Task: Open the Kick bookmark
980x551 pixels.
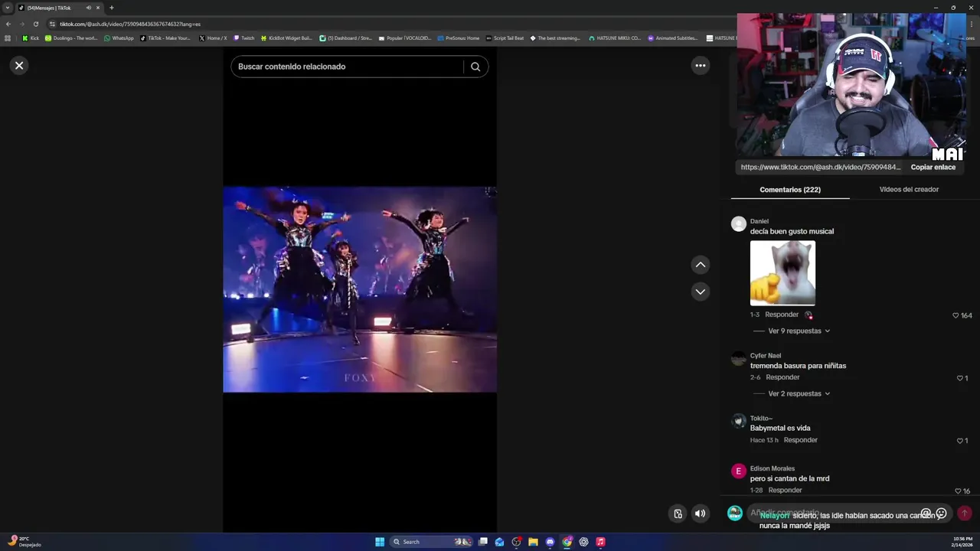Action: point(31,37)
